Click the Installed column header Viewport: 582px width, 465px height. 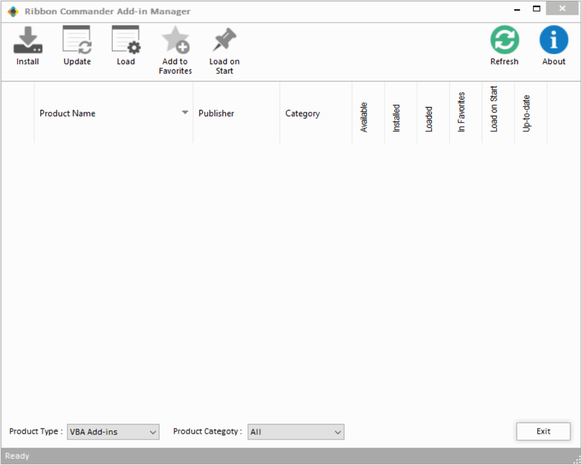point(401,113)
